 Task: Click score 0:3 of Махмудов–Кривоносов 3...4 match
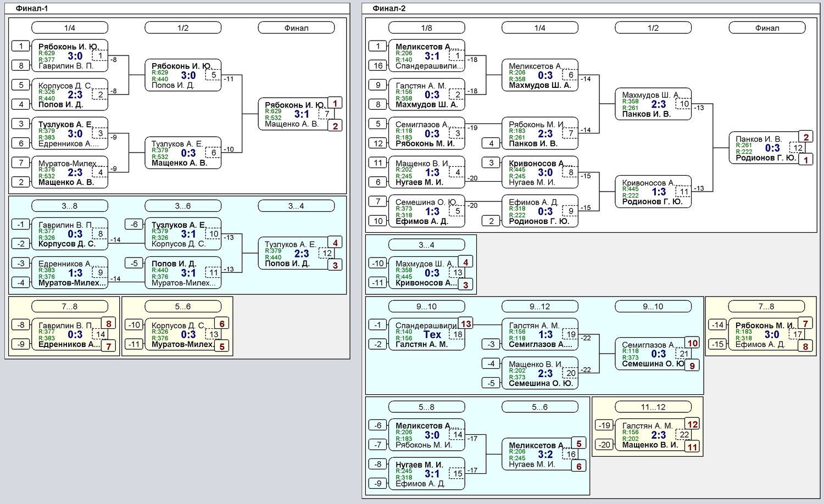[432, 273]
